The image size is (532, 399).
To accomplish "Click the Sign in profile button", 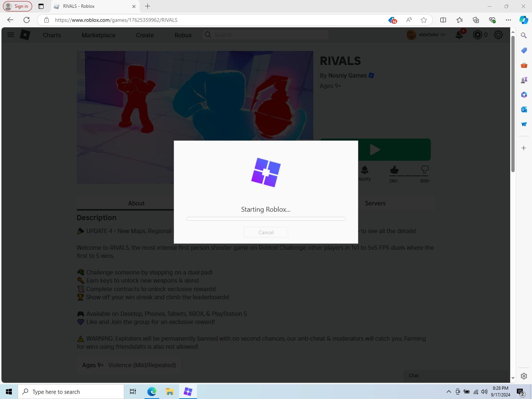I will click(x=17, y=6).
